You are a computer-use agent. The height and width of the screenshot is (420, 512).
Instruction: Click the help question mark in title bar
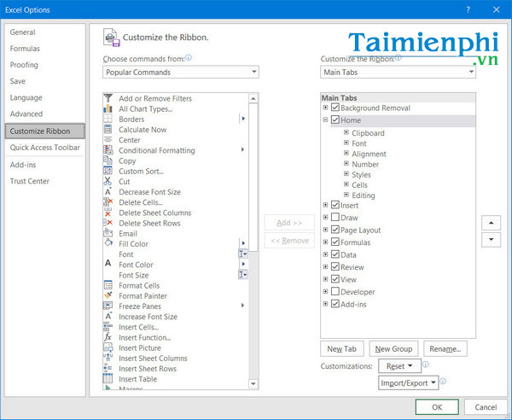(x=468, y=9)
